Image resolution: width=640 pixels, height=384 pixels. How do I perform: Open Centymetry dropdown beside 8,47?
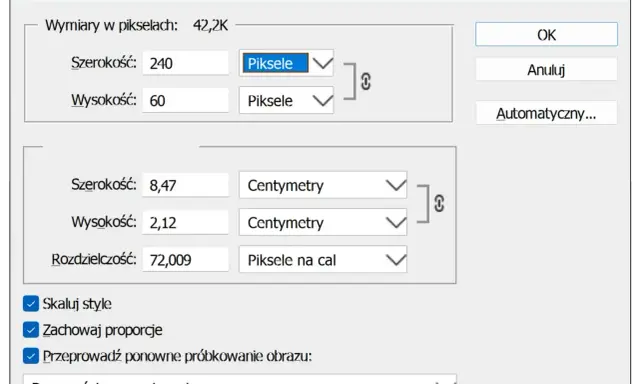pos(323,185)
